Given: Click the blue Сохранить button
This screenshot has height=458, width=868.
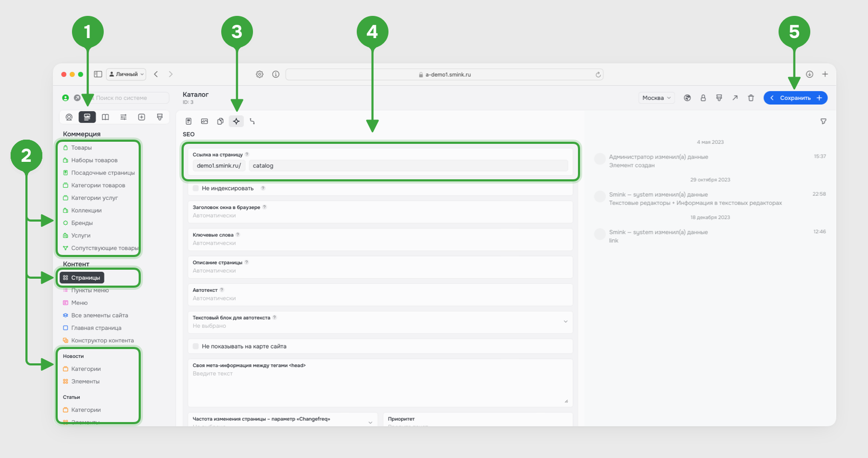Looking at the screenshot, I should coord(795,98).
